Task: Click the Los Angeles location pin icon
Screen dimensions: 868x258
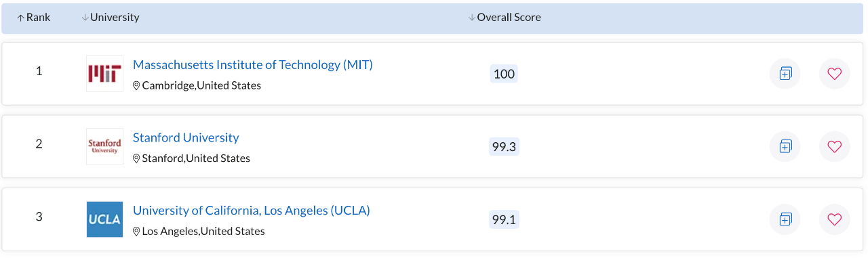Action: point(136,232)
